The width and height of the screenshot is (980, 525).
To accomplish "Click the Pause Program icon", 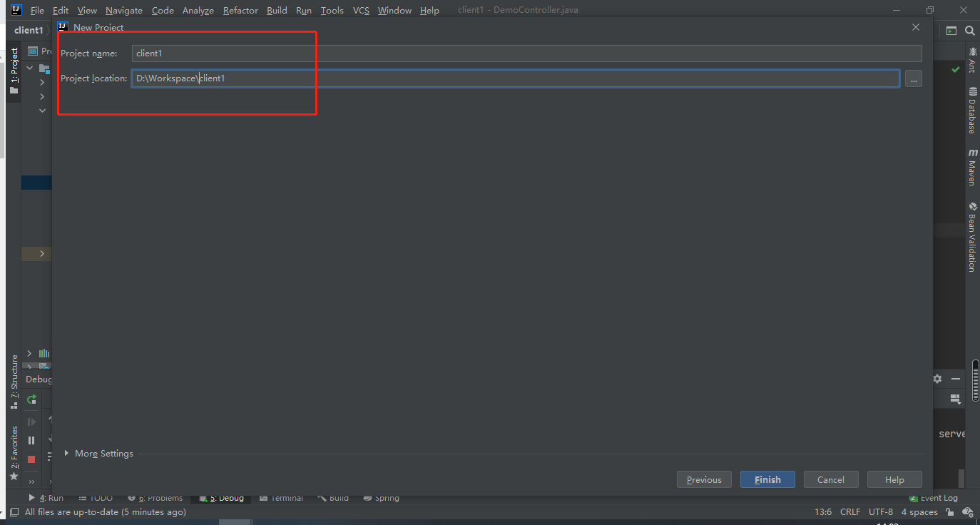I will coord(31,440).
